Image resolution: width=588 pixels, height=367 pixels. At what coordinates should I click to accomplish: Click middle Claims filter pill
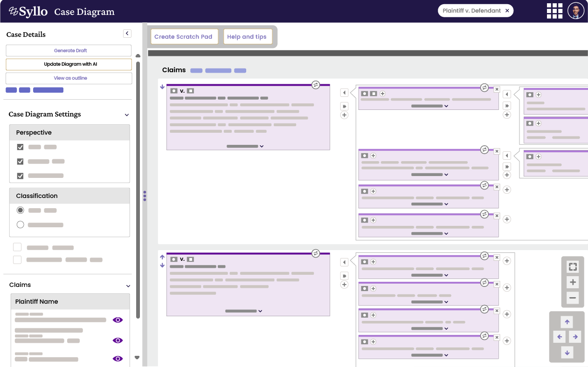coord(218,71)
